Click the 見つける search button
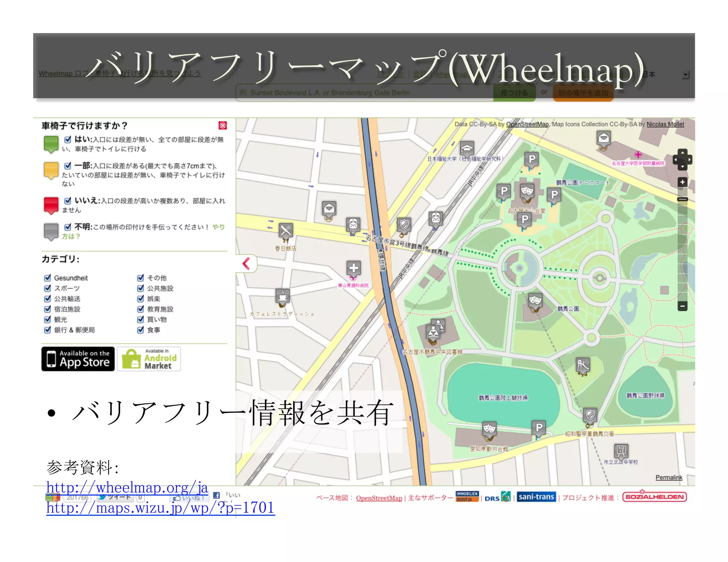Screen dimensions: 728x562 click(514, 93)
